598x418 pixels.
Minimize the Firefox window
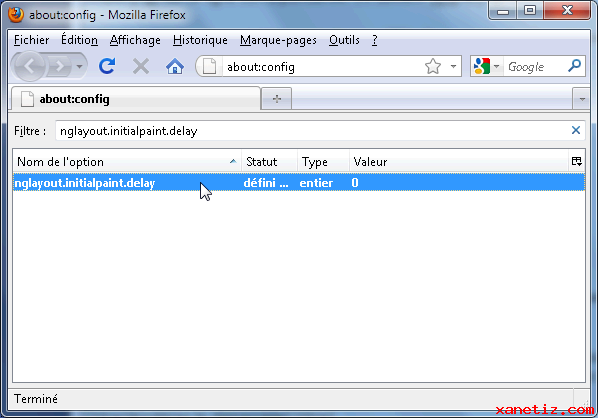tap(503, 11)
